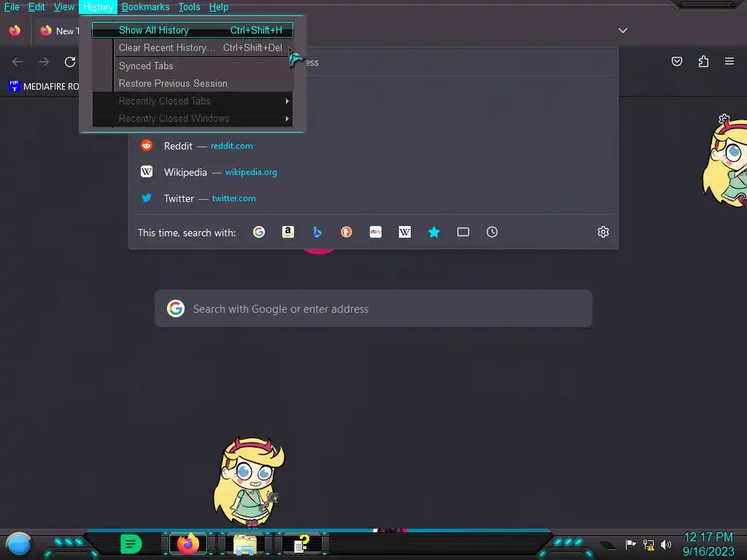
Task: Select Show All History
Action: [x=193, y=30]
